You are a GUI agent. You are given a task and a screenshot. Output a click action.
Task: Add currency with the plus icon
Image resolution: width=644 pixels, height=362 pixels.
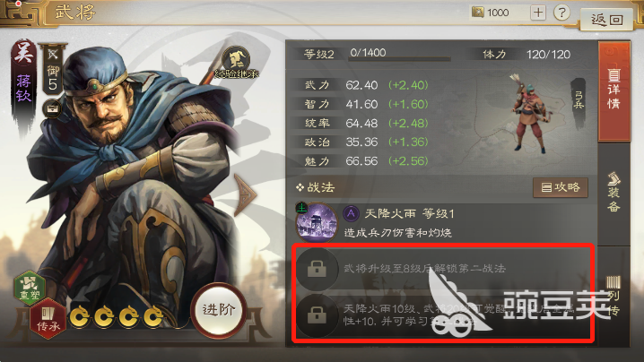(x=538, y=13)
